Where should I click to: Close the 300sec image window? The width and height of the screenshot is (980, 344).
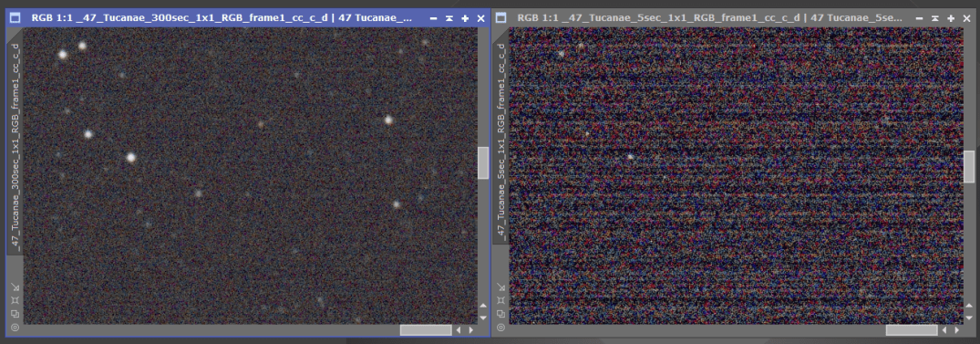[x=480, y=19]
